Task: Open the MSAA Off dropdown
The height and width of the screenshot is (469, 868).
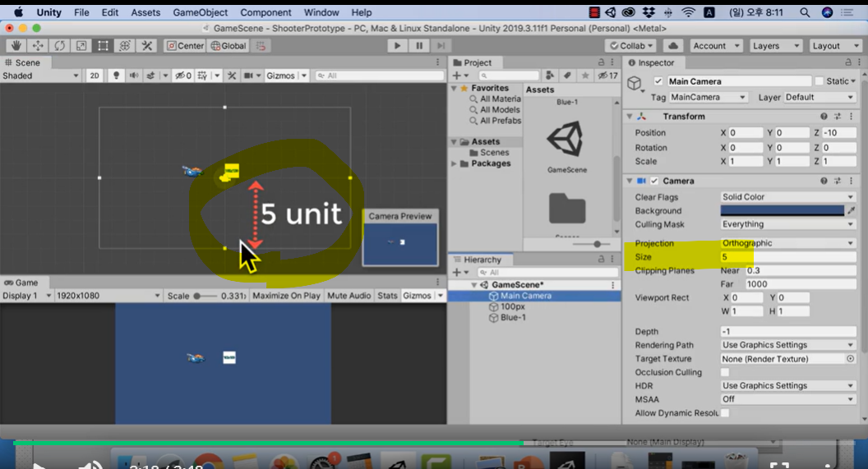Action: [787, 399]
